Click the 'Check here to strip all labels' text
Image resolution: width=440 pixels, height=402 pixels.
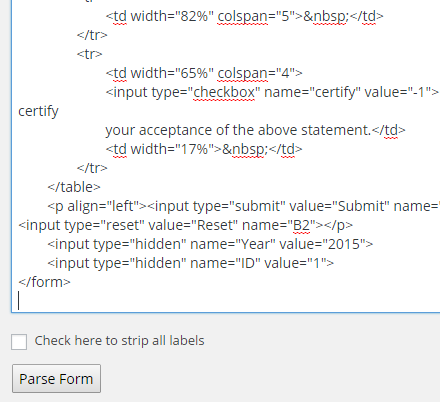coord(119,341)
